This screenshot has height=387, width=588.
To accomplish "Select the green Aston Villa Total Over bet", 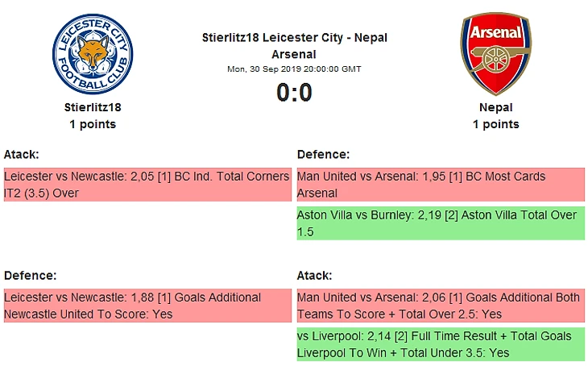I will pyautogui.click(x=440, y=223).
